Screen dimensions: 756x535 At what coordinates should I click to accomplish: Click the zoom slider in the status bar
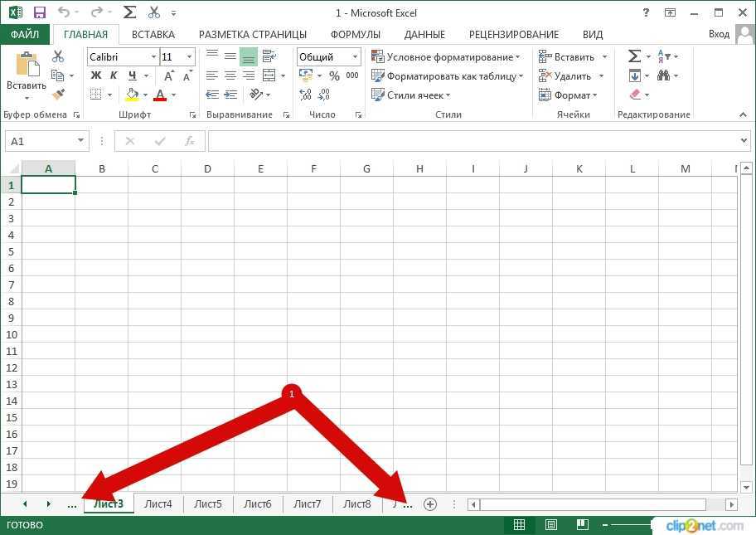pyautogui.click(x=632, y=524)
